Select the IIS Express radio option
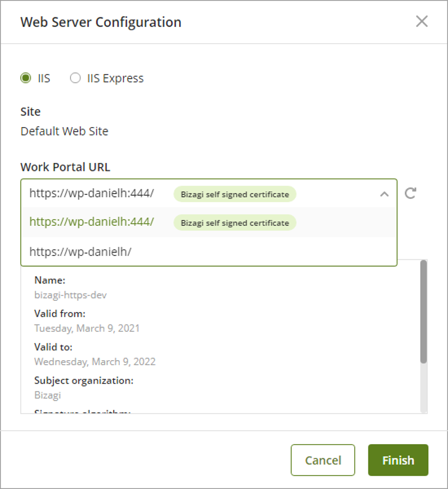This screenshot has height=489, width=448. tap(75, 78)
